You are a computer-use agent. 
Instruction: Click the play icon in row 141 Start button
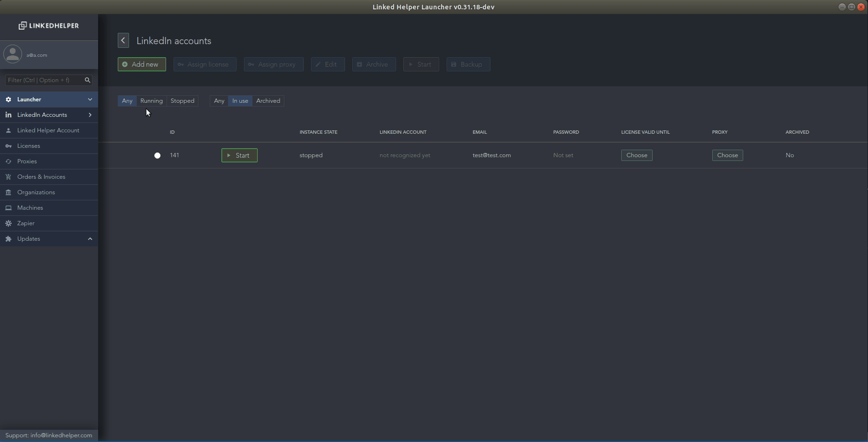[x=229, y=155]
